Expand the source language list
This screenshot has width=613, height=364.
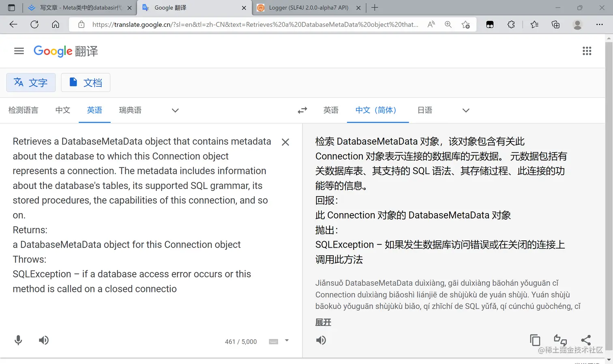click(175, 110)
